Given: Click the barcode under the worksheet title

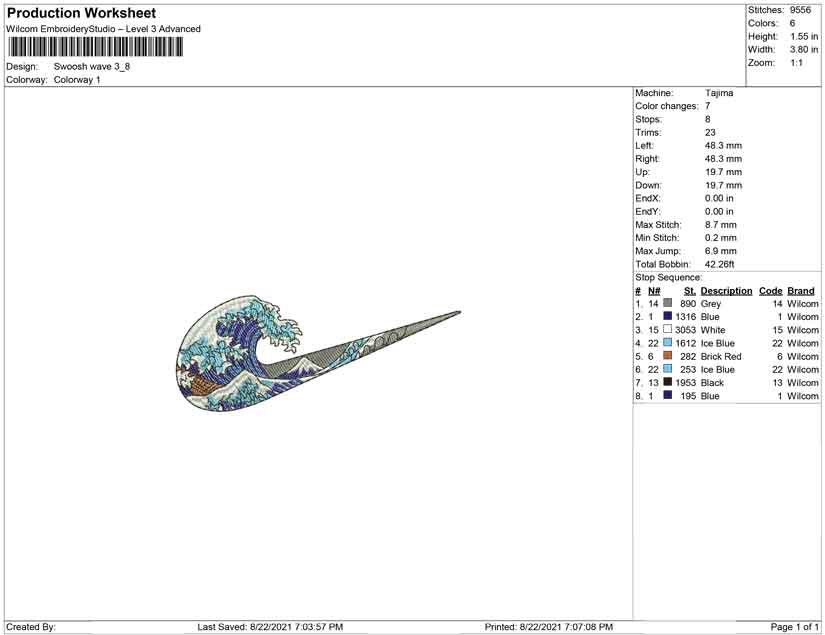Looking at the screenshot, I should point(95,47).
